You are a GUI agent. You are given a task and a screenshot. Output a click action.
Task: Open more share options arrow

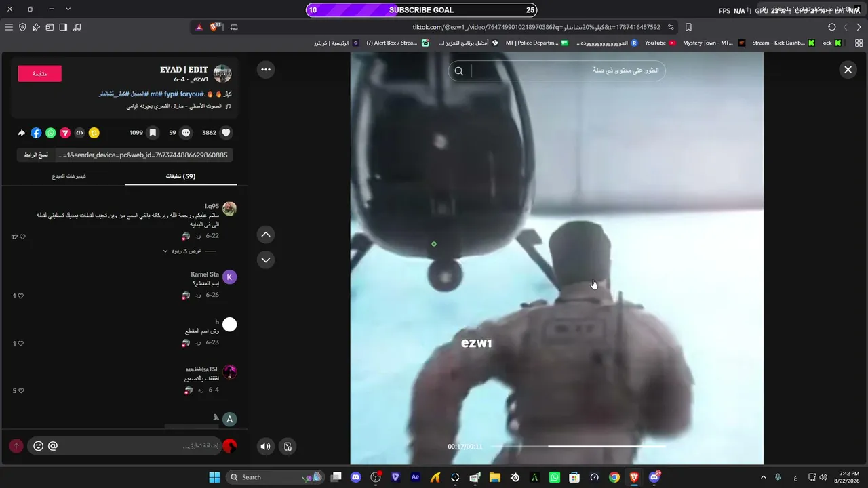point(22,133)
